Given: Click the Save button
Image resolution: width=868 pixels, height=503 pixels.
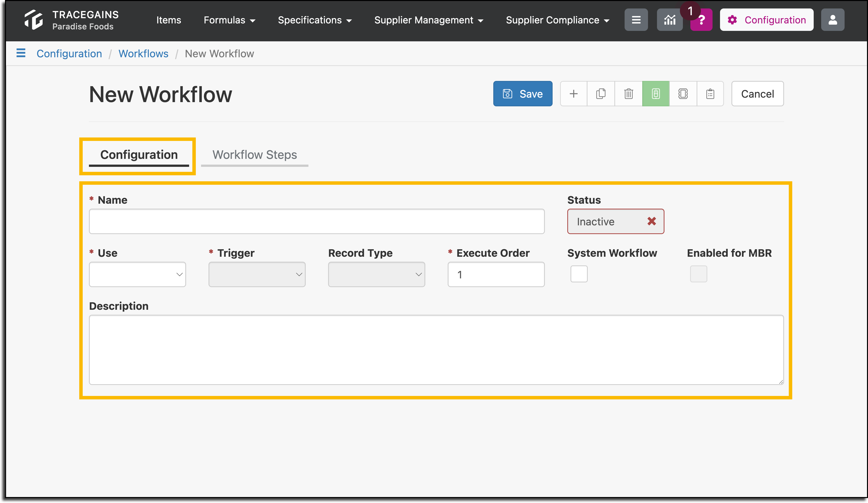Looking at the screenshot, I should 522,94.
